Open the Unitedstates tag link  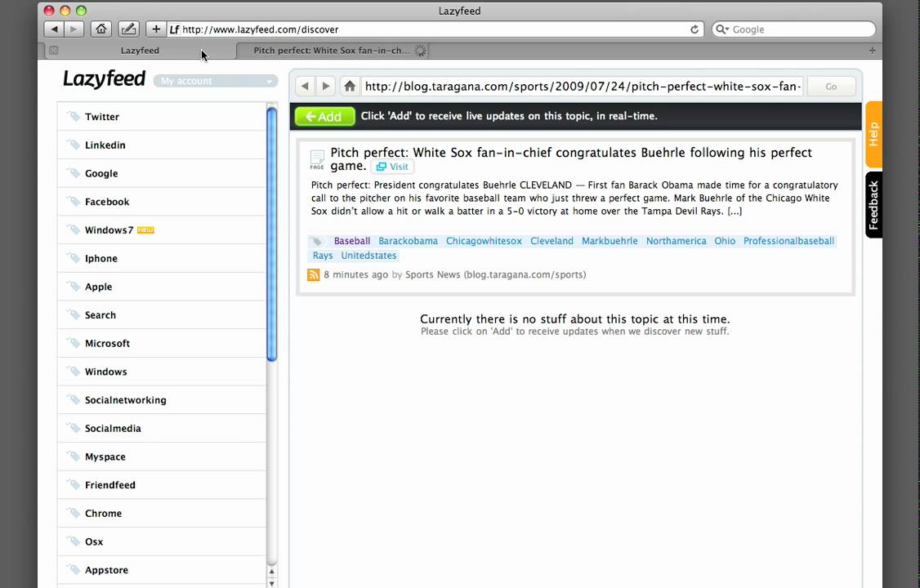[368, 256]
